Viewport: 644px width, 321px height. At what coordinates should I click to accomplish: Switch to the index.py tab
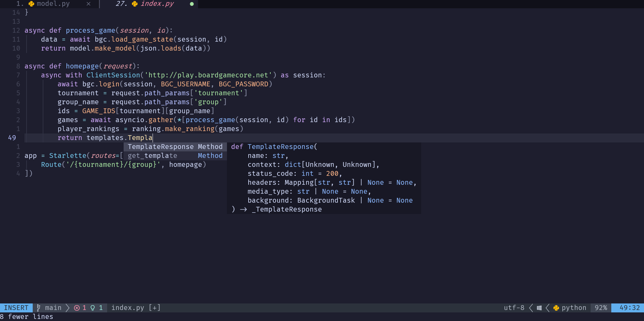157,4
